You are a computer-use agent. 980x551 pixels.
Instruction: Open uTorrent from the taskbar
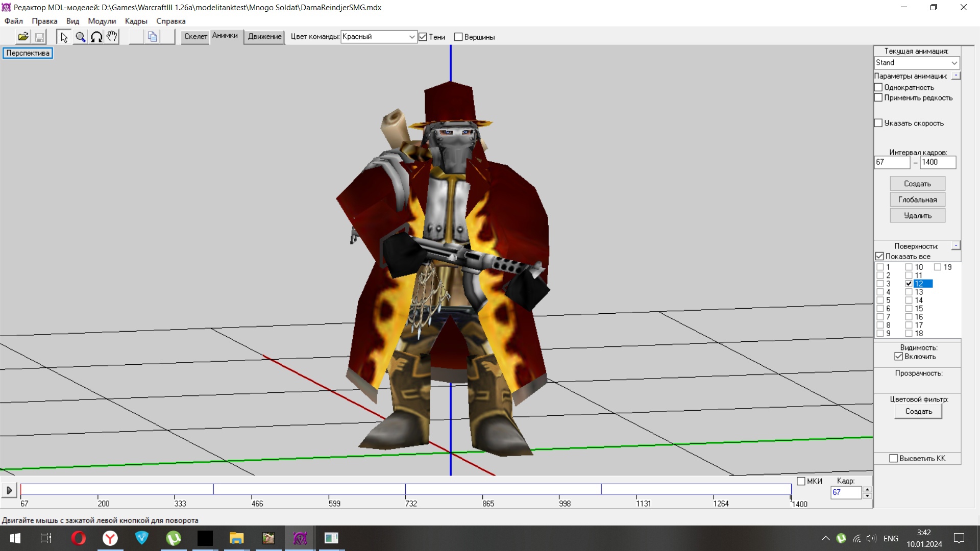(x=174, y=538)
